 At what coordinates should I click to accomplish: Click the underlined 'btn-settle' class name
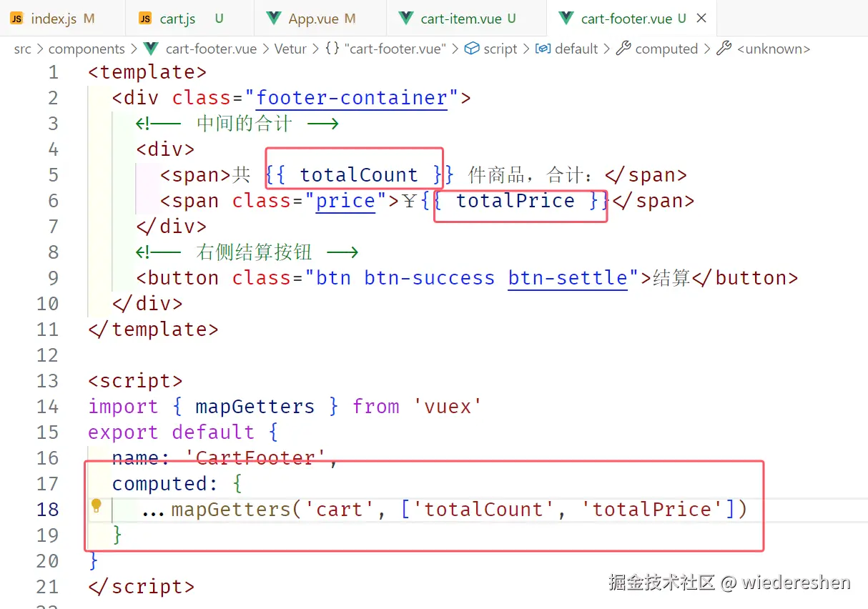pos(568,278)
